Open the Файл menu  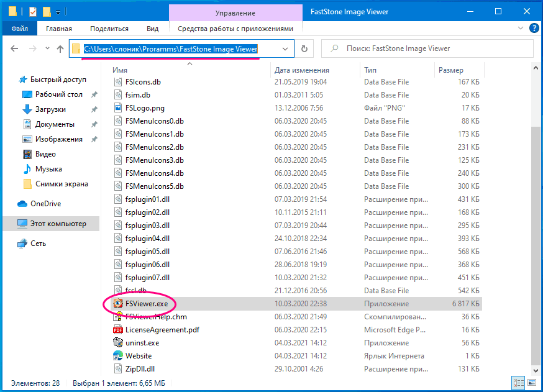(19, 29)
